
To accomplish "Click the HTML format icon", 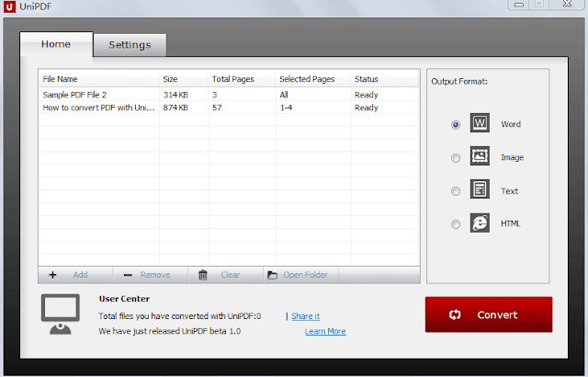I will pyautogui.click(x=481, y=223).
